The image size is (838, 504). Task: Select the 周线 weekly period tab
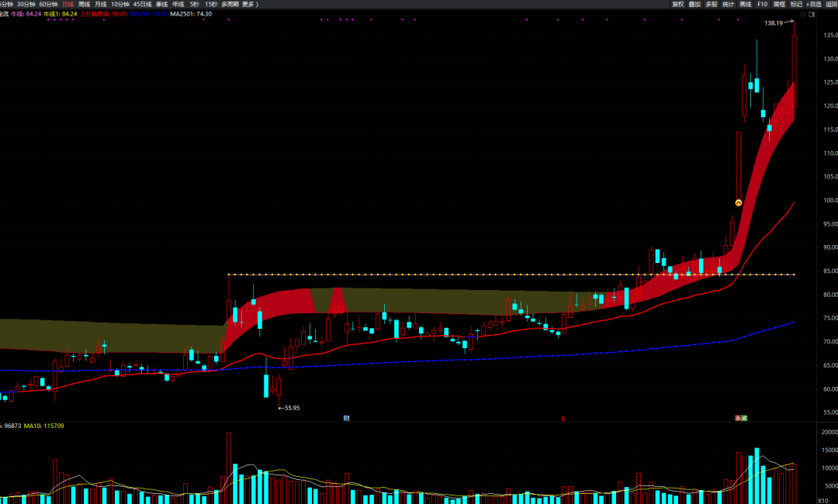[x=85, y=5]
